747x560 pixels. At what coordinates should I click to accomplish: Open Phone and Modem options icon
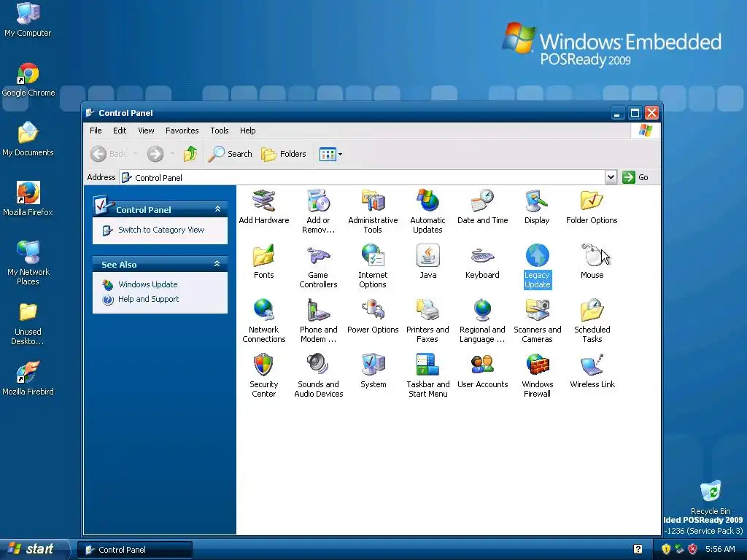click(x=318, y=321)
